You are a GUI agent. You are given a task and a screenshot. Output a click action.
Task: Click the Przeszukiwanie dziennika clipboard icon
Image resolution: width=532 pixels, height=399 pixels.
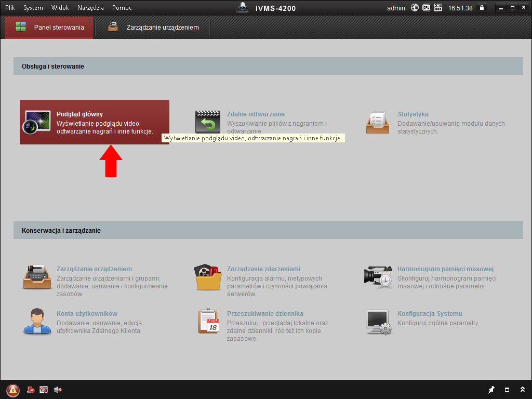point(208,321)
